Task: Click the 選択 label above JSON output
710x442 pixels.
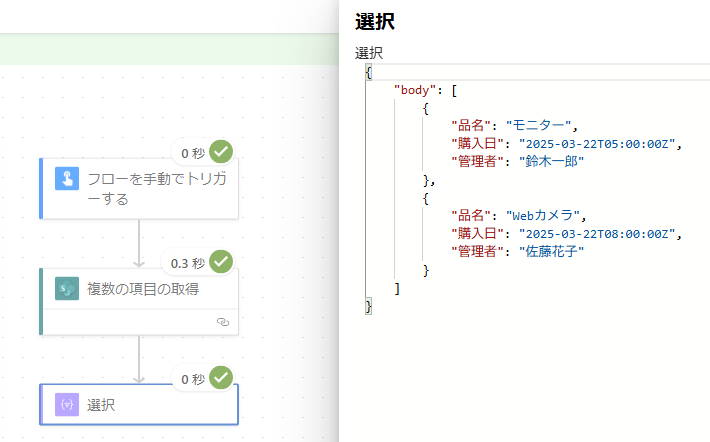Action: (369, 53)
